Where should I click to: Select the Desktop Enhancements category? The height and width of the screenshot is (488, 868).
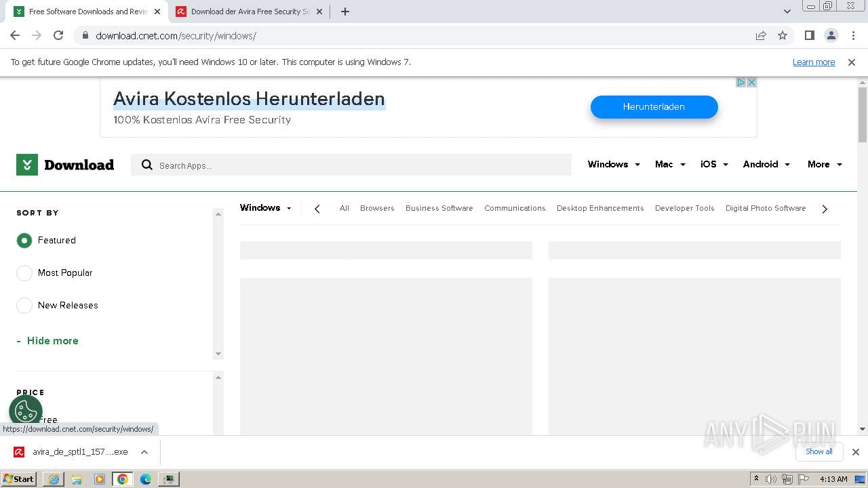(600, 208)
